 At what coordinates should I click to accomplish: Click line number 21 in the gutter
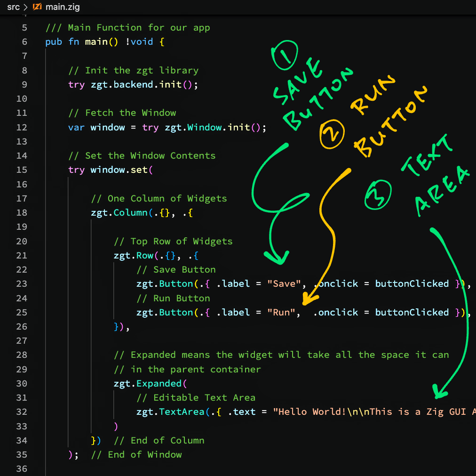point(22,255)
